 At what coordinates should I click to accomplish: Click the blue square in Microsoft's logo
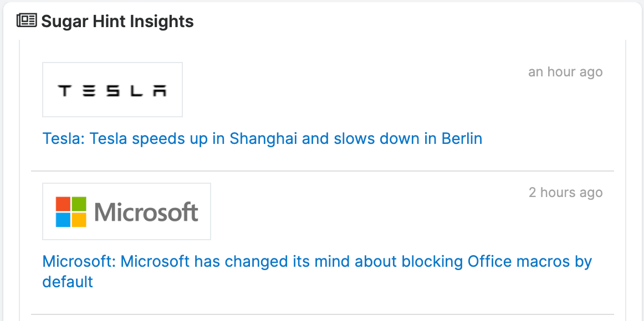click(63, 220)
